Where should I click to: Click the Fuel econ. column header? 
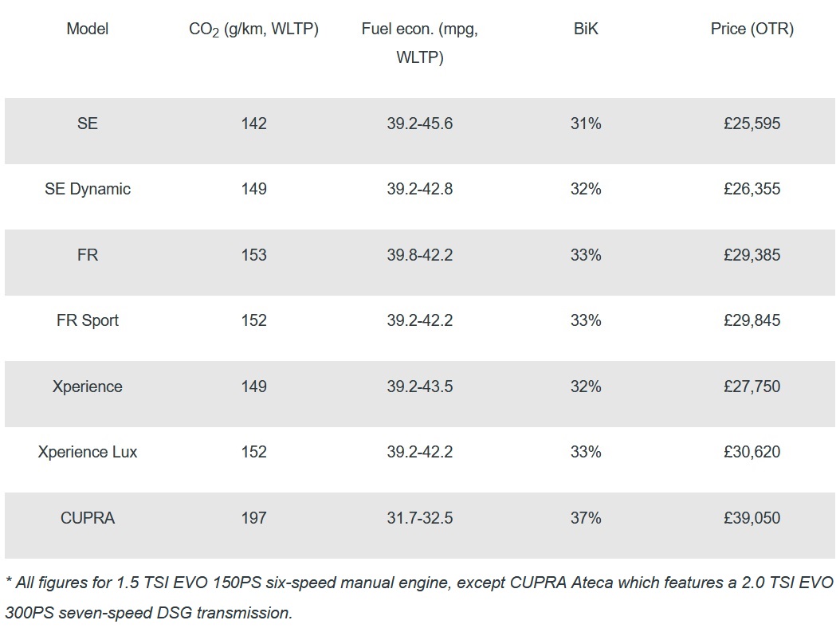419,43
